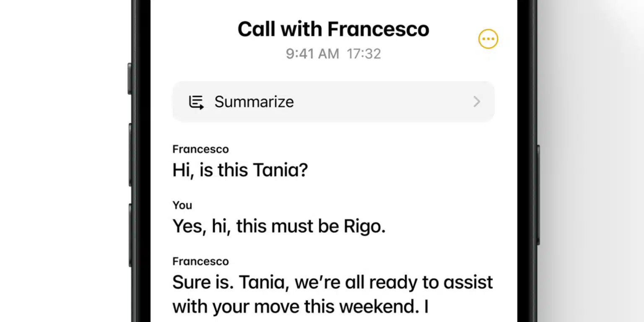The width and height of the screenshot is (644, 322).
Task: Select Francesco's speaker label
Action: pyautogui.click(x=200, y=149)
